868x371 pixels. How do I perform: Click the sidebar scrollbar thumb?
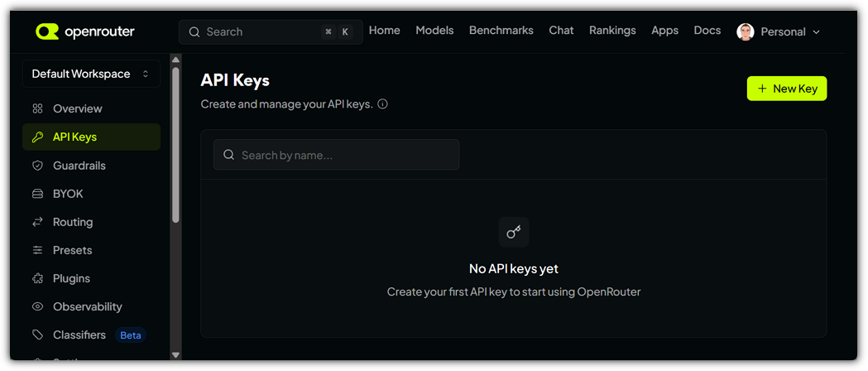pos(175,145)
